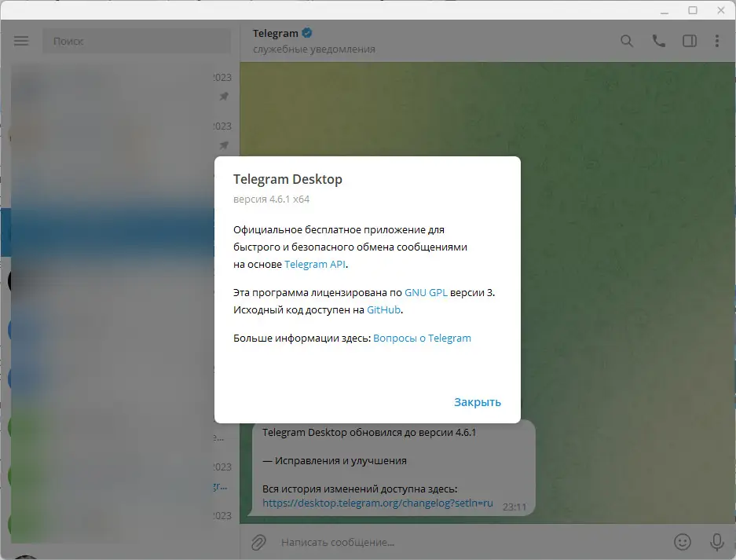Maximize the Telegram window
Screen dimensions: 736x560
coord(693,10)
